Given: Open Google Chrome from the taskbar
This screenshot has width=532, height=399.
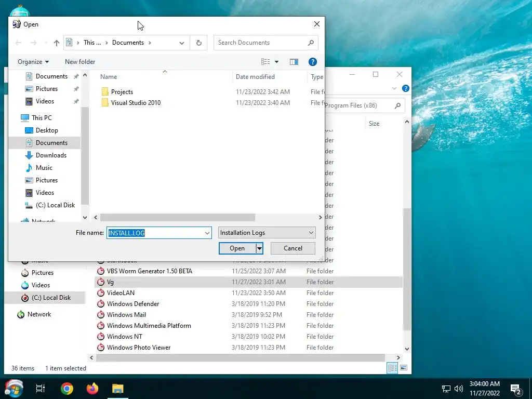Looking at the screenshot, I should pyautogui.click(x=67, y=389).
